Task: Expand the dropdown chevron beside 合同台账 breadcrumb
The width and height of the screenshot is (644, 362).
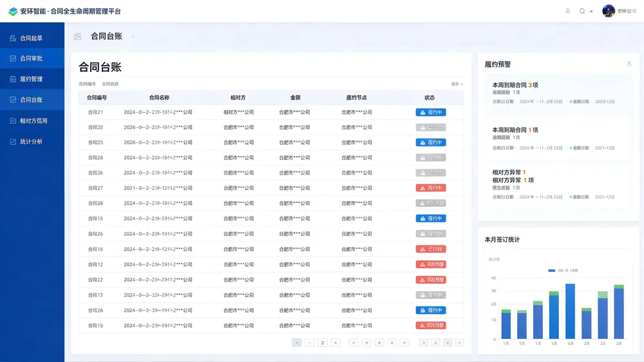Action: [133, 37]
